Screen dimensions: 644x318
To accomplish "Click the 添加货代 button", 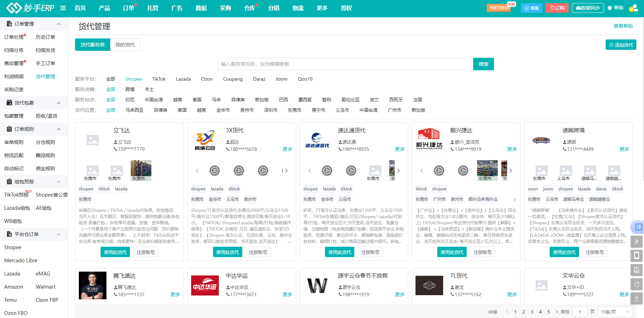I will 621,45.
